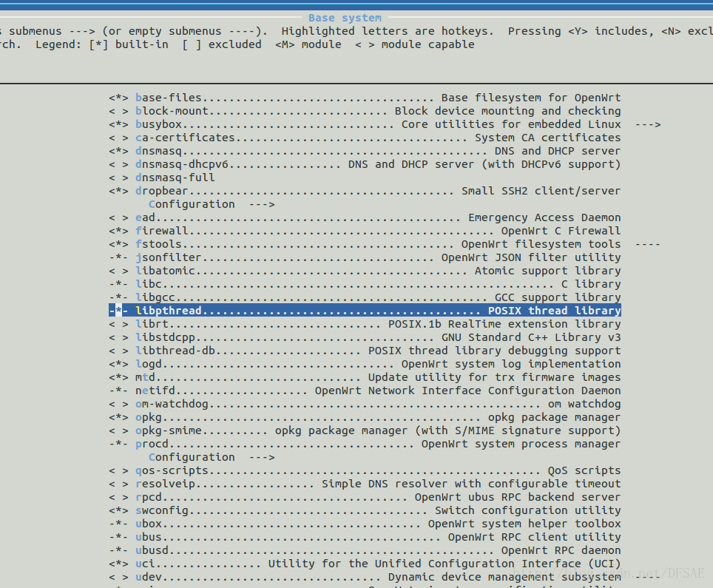Open the busybox submenu arrow

[648, 124]
